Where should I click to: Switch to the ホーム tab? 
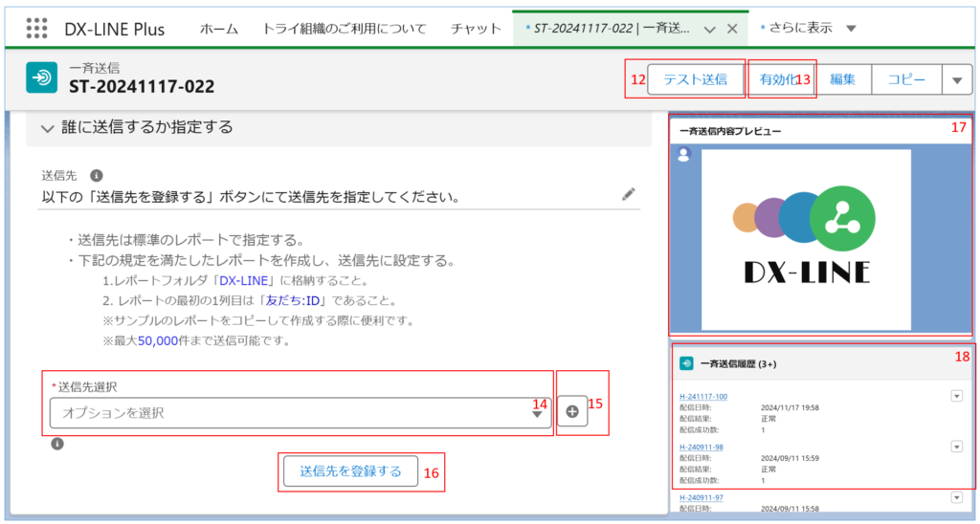click(219, 29)
